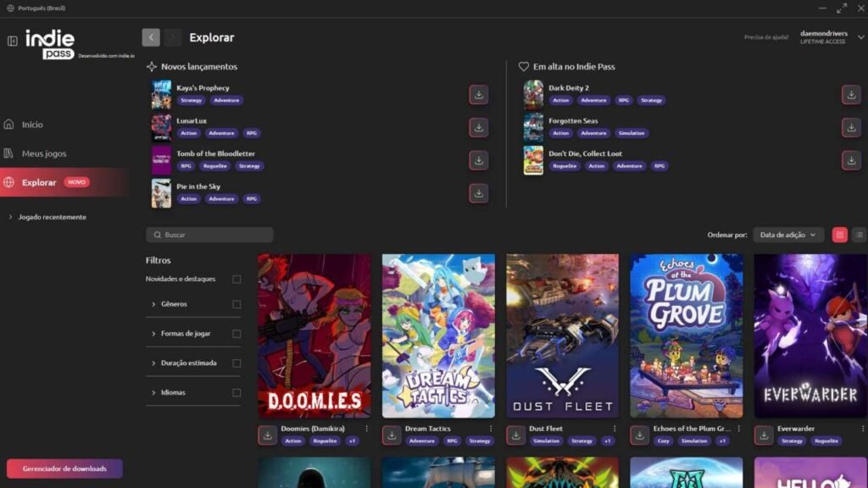The width and height of the screenshot is (868, 488).
Task: Expand the Gêneros filter section
Action: point(153,304)
